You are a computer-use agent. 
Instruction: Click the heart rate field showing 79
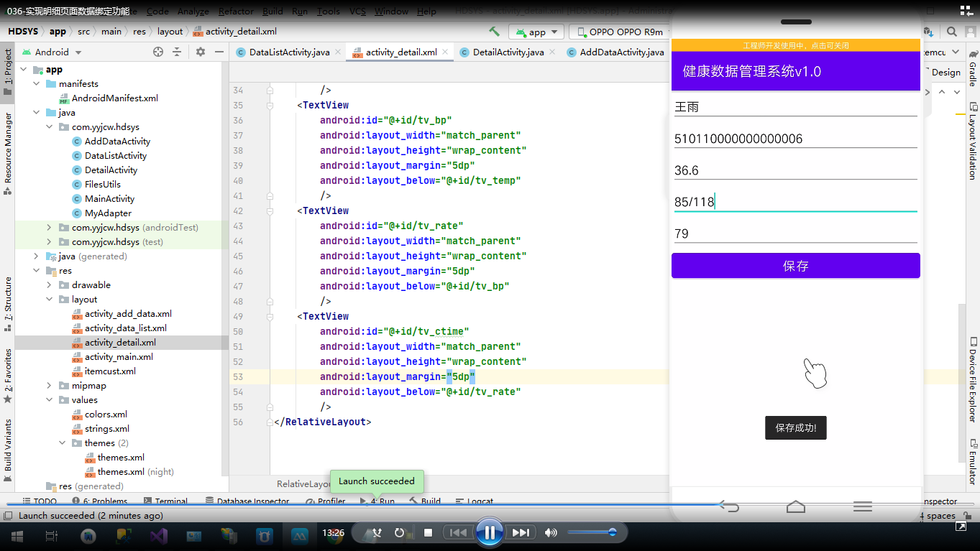point(795,233)
